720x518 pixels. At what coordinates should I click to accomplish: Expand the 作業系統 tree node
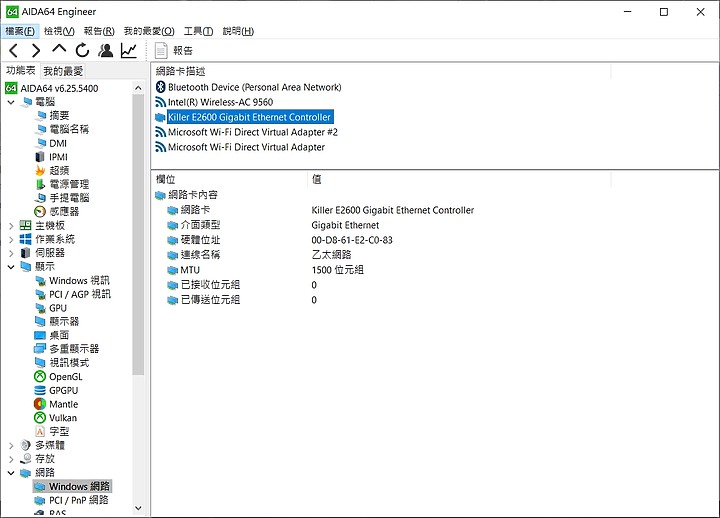(11, 239)
